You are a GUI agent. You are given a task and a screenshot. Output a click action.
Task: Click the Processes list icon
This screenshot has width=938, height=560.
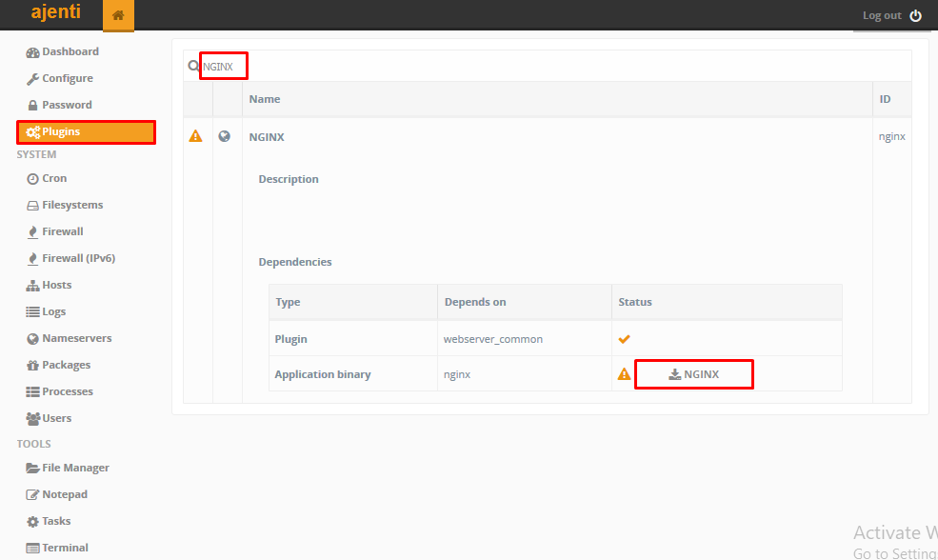click(x=32, y=391)
